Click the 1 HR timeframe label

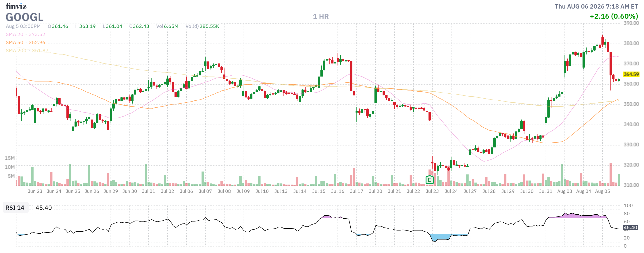point(321,16)
